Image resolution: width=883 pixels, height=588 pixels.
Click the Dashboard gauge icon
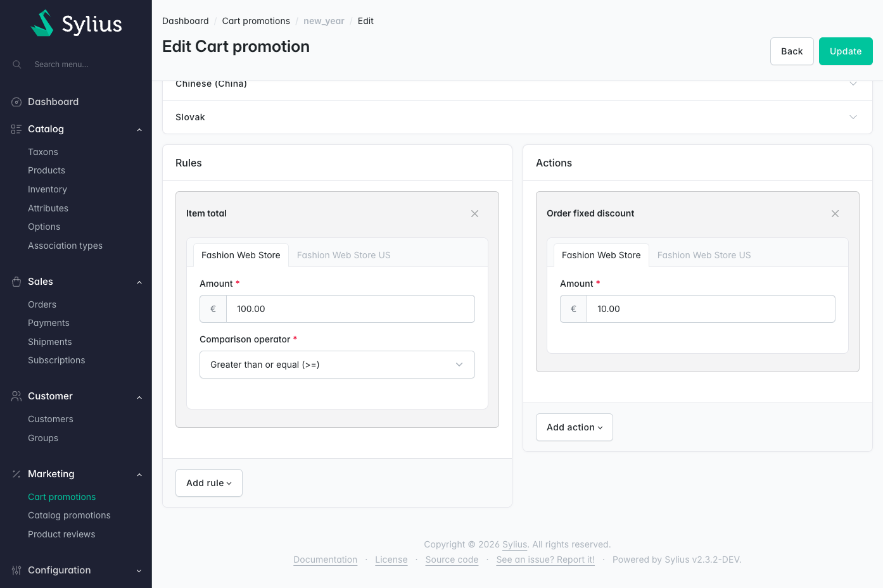point(16,102)
